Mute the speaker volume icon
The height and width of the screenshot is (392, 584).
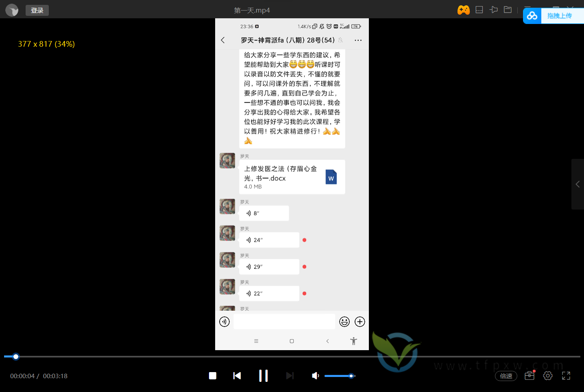pos(315,376)
